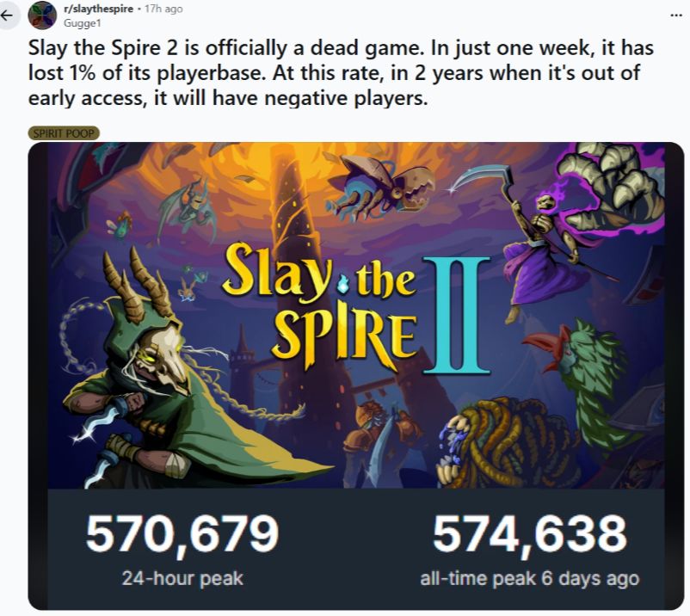Click the 574,638 all-time peak number
This screenshot has width=690, height=616.
click(x=529, y=533)
